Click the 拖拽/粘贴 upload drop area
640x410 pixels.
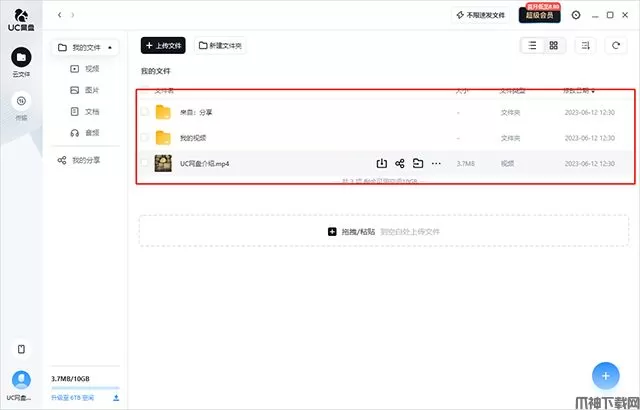[384, 231]
